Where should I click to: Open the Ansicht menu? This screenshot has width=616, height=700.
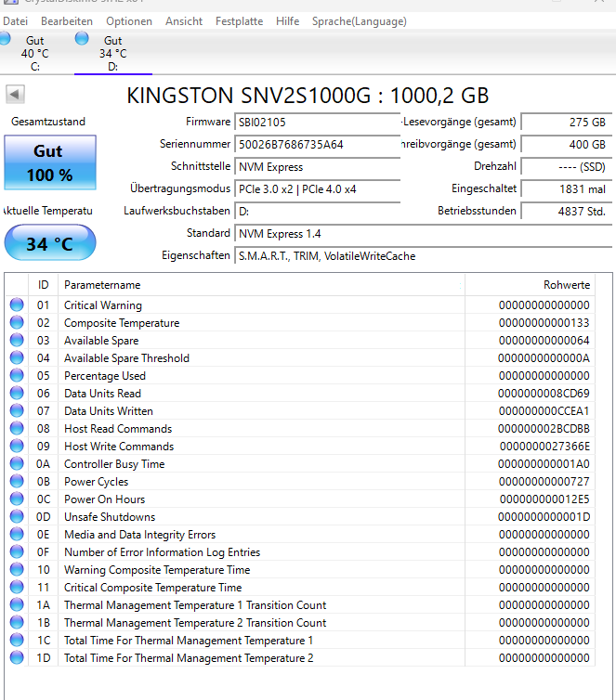point(184,21)
